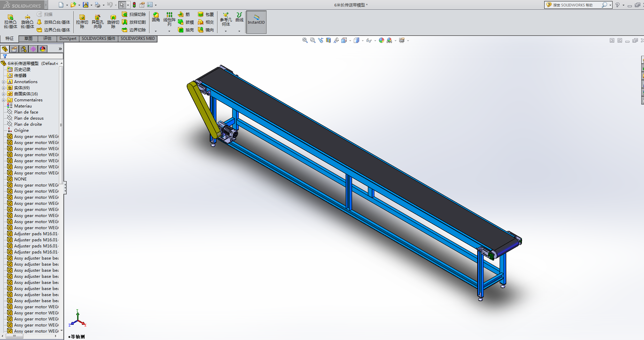This screenshot has height=340, width=644.
Task: Select the 包覆 wrap tool
Action: pos(206,14)
